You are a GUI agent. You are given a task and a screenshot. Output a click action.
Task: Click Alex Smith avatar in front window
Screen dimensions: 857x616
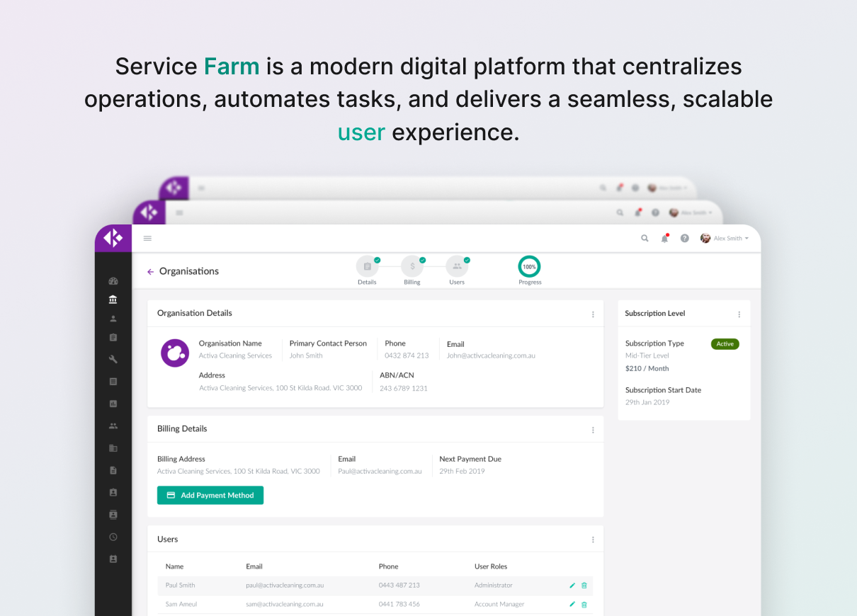(705, 239)
